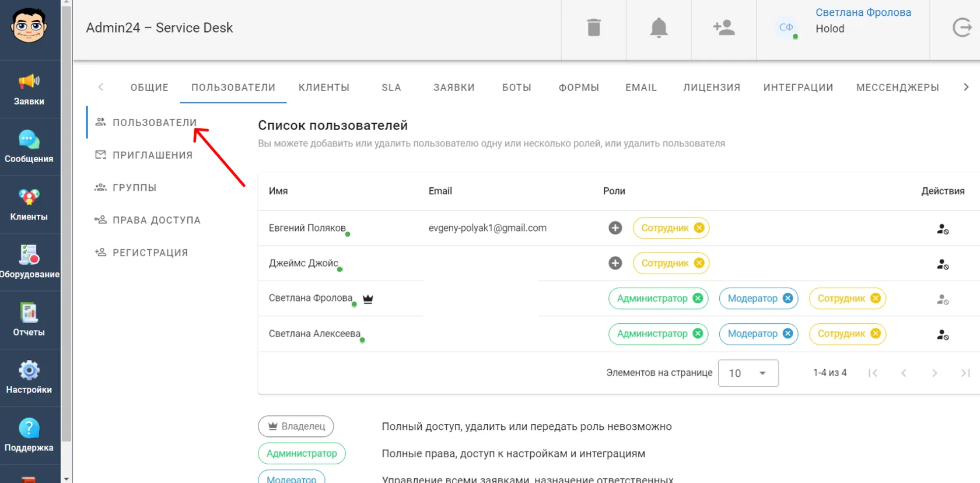Click the Светлана Фролова profile link
Screen dimensions: 980x483
863,12
